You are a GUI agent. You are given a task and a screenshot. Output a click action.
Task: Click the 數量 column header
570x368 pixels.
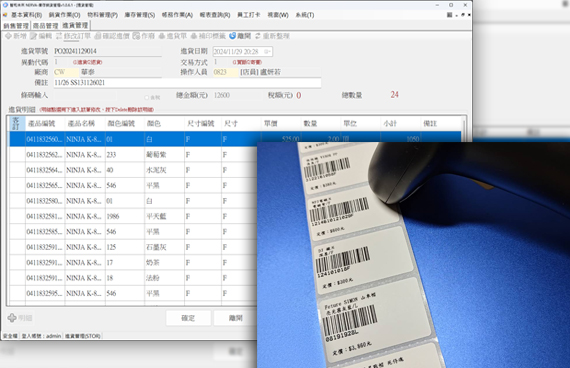point(321,124)
